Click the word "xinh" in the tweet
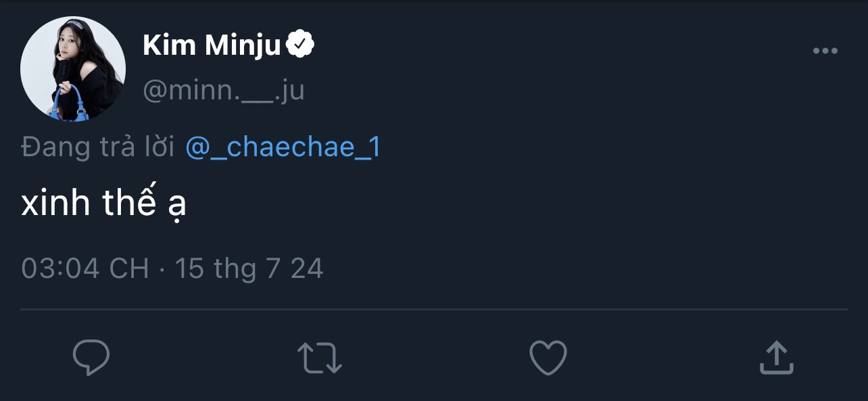 click(55, 203)
